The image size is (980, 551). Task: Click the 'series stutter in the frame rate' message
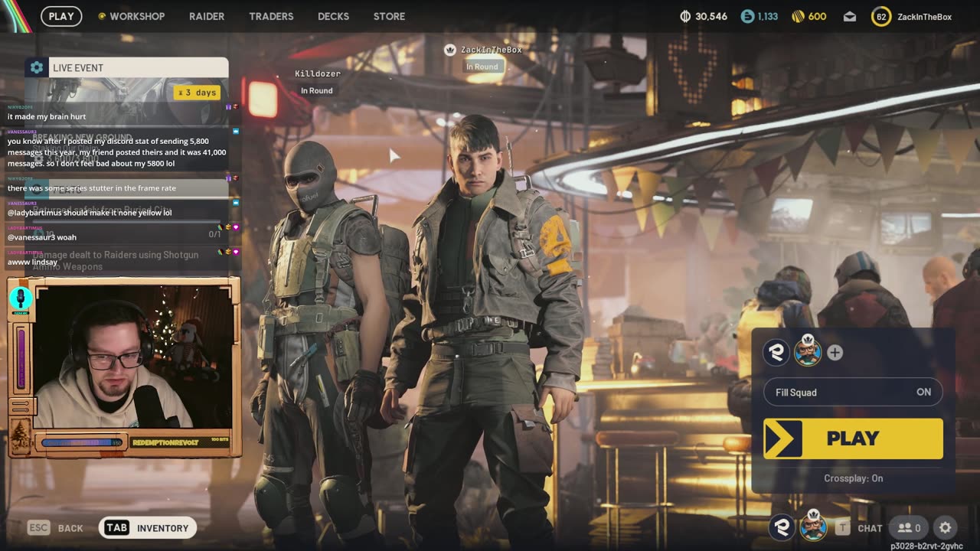92,187
